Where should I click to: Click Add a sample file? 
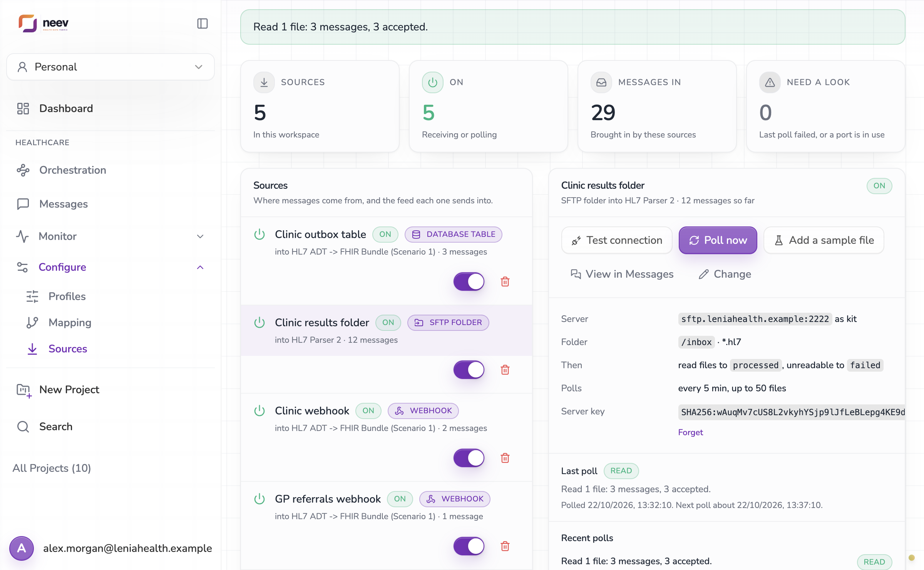(x=824, y=240)
